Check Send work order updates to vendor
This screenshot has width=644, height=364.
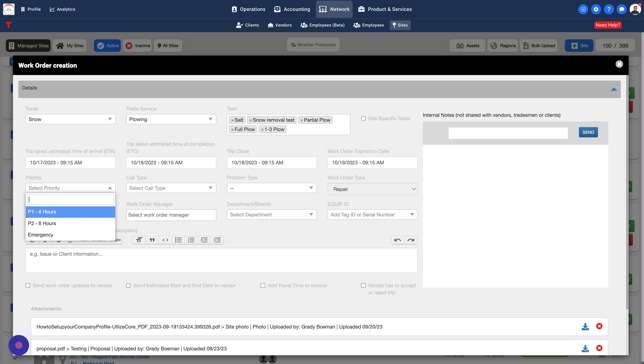[28, 285]
